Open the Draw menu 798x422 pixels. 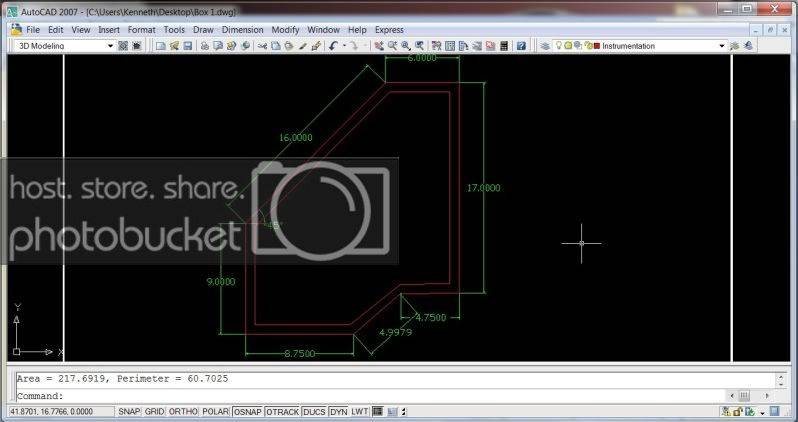(203, 30)
